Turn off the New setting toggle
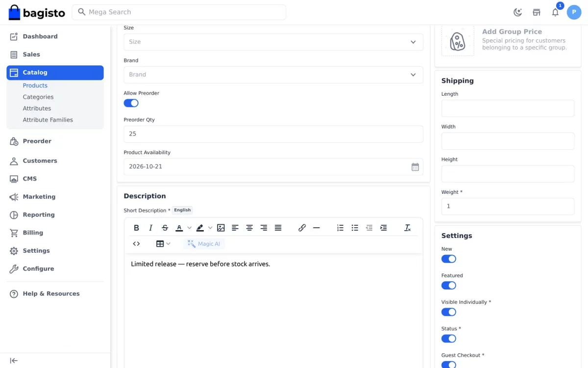Viewport: 588px width, 368px height. [x=449, y=259]
